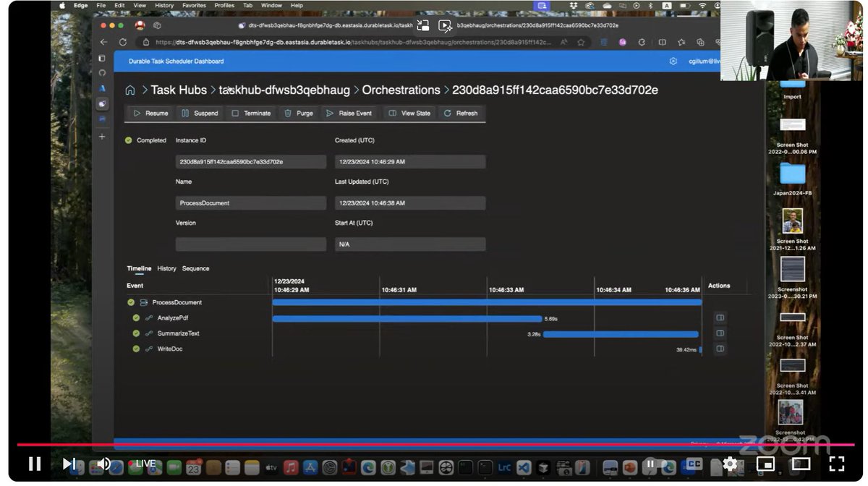
Task: Open the History menu in menu bar
Action: coord(164,5)
